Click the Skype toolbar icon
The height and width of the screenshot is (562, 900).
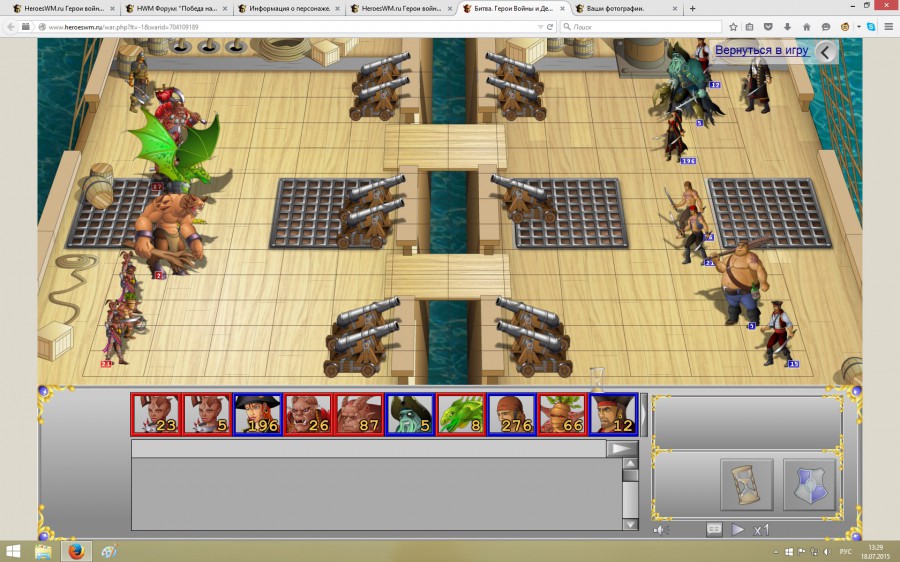[871, 27]
